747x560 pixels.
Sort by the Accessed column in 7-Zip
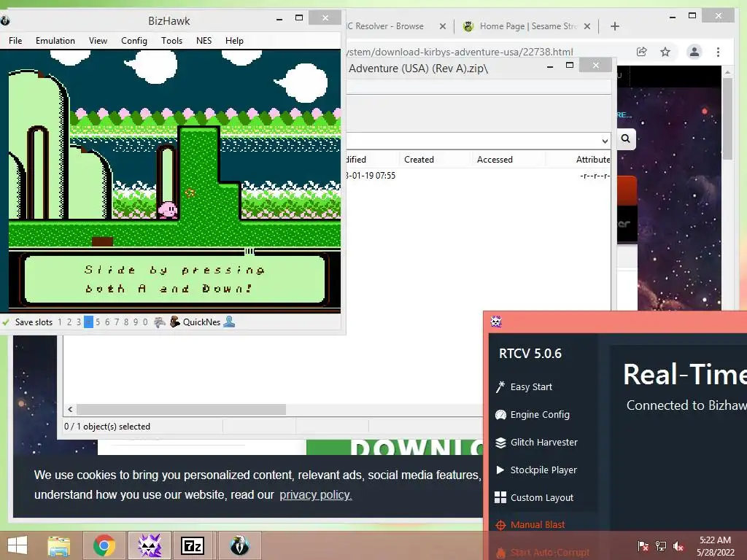(x=495, y=160)
